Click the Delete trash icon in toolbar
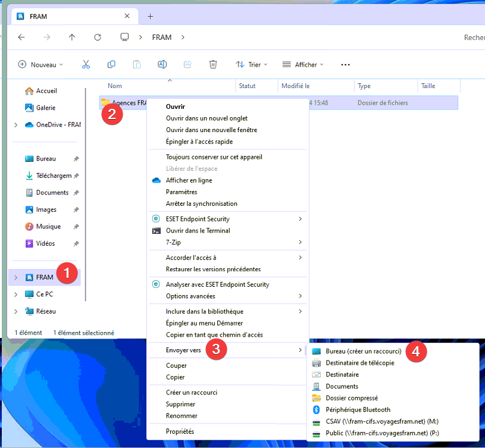The image size is (485, 448). click(213, 64)
